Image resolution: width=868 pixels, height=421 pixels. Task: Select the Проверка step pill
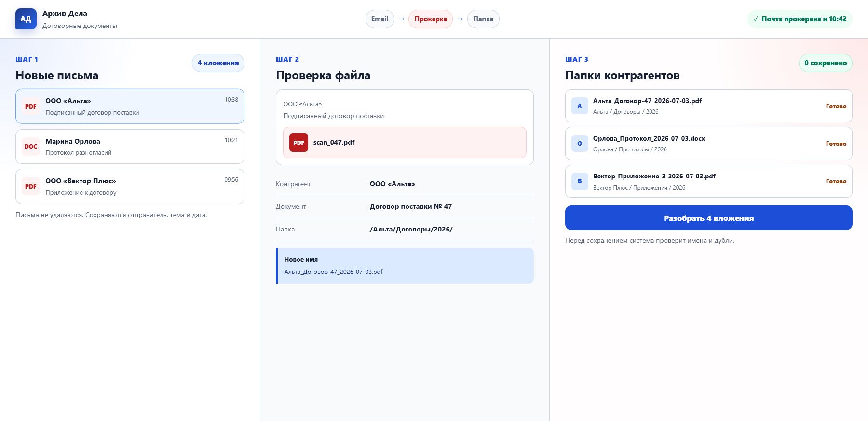click(x=431, y=19)
